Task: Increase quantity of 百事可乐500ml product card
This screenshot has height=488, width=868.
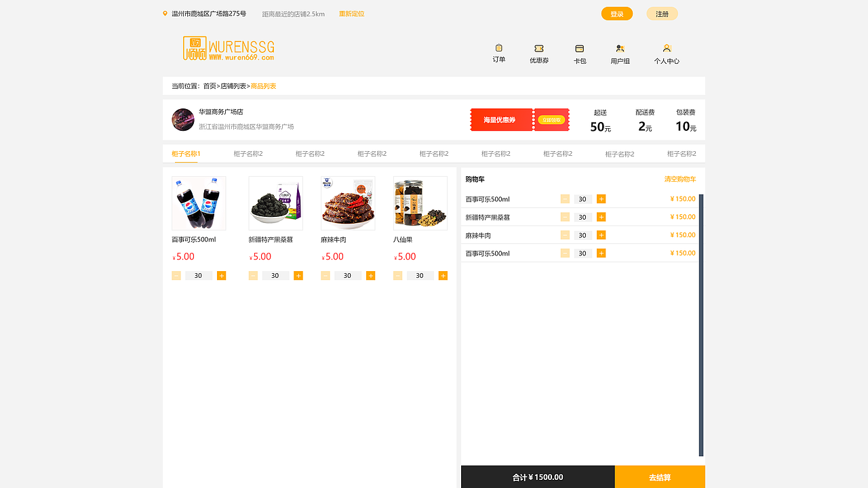Action: [x=222, y=275]
